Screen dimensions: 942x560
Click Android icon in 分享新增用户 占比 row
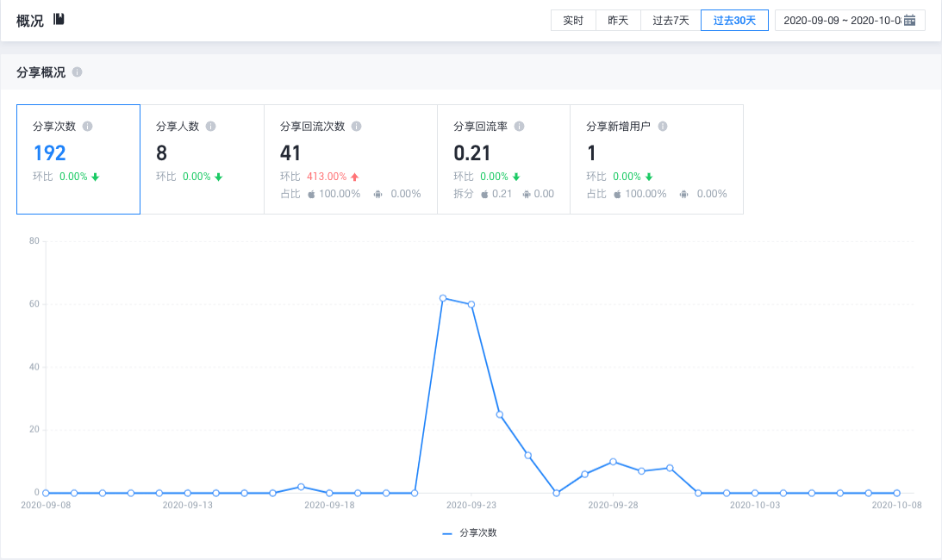pos(683,194)
